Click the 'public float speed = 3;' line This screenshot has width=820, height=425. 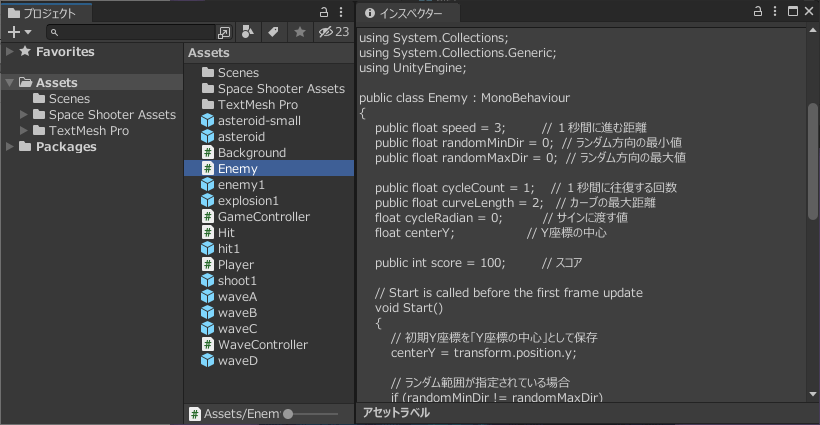point(440,128)
